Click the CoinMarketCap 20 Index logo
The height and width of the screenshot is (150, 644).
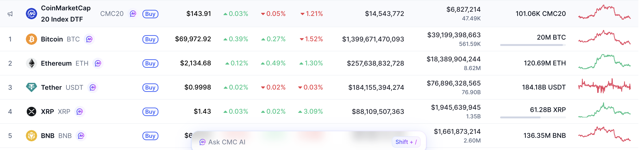point(31,14)
